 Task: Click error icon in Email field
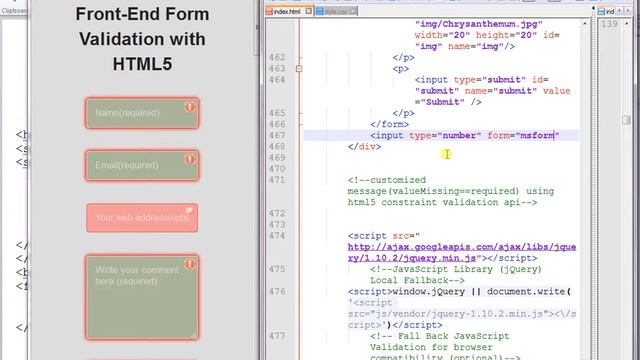[189, 159]
